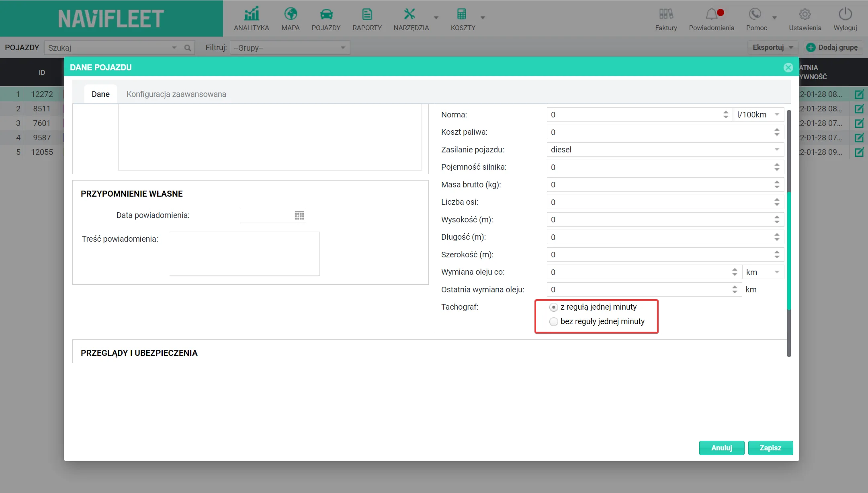The width and height of the screenshot is (868, 493).
Task: Open the l/100km unit dropdown
Action: pyautogui.click(x=758, y=115)
